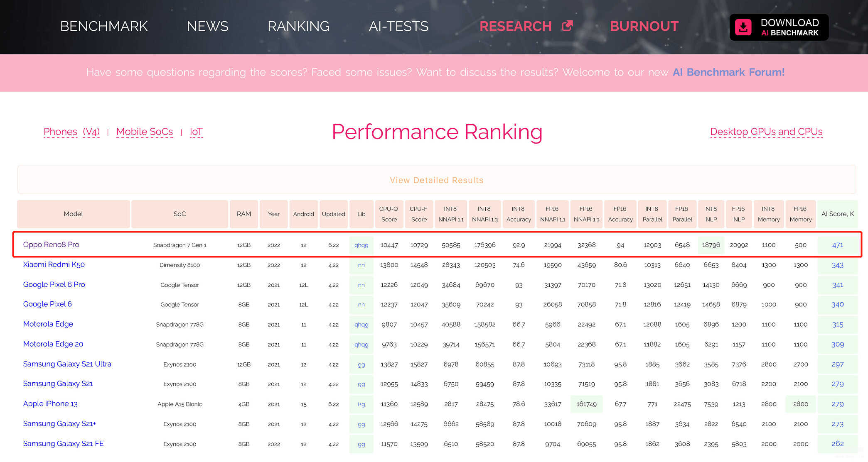
Task: Open Xiaomi Redmi K50 model link
Action: click(x=54, y=264)
